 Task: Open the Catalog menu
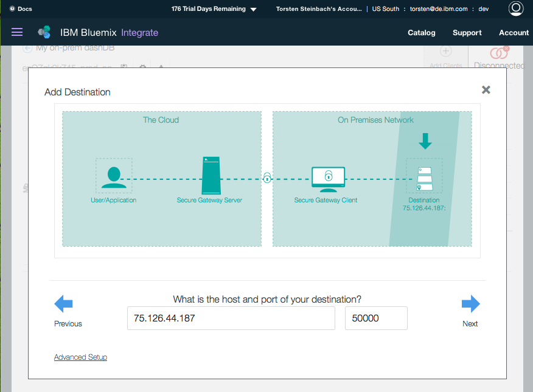[x=422, y=33]
